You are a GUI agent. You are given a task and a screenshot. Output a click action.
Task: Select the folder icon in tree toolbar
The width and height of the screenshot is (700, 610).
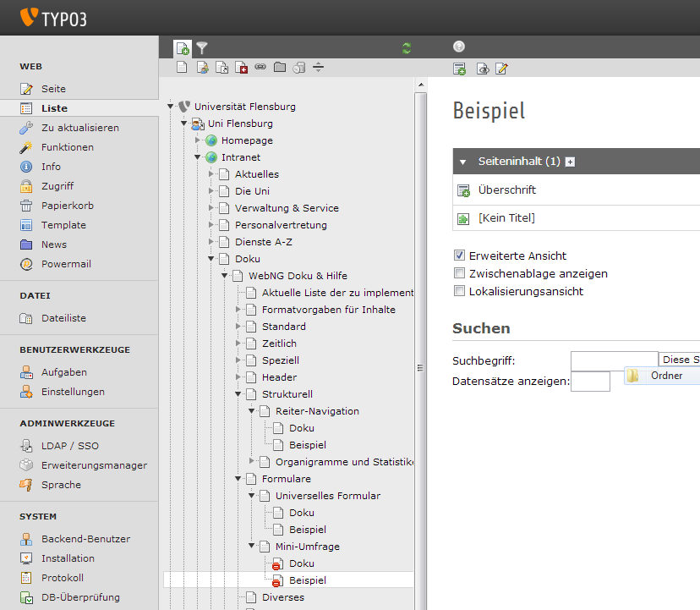(280, 68)
